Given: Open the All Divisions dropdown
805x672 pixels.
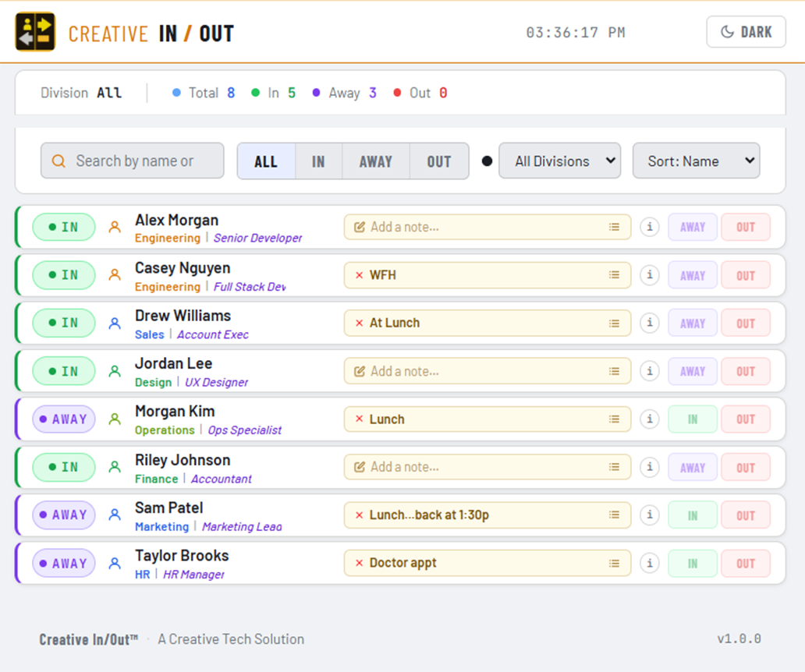Looking at the screenshot, I should (x=559, y=161).
